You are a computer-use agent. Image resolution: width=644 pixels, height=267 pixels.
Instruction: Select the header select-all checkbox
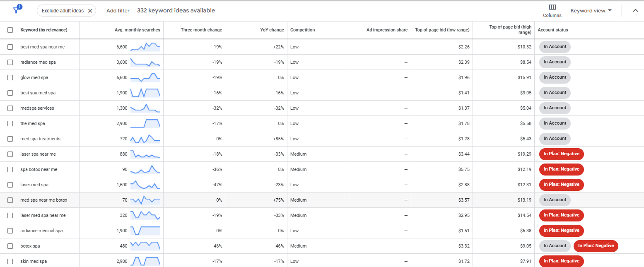(x=10, y=30)
